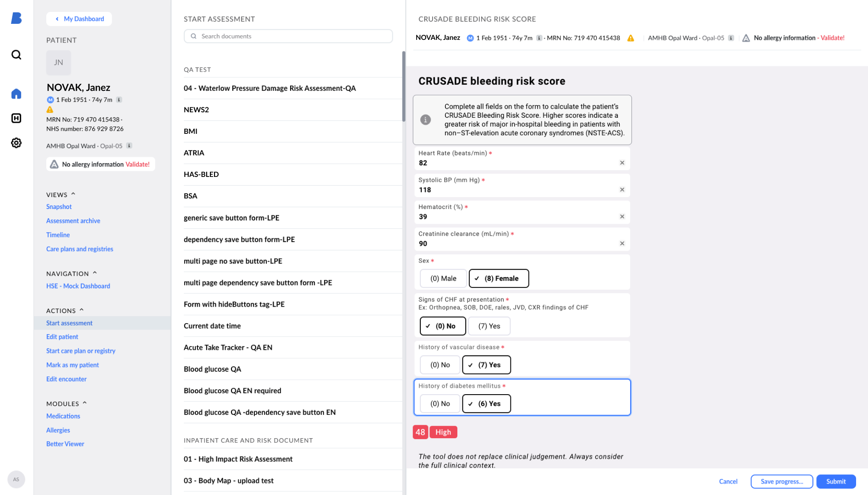Clear the Creatinine clearance field value
This screenshot has height=495, width=868.
point(622,243)
